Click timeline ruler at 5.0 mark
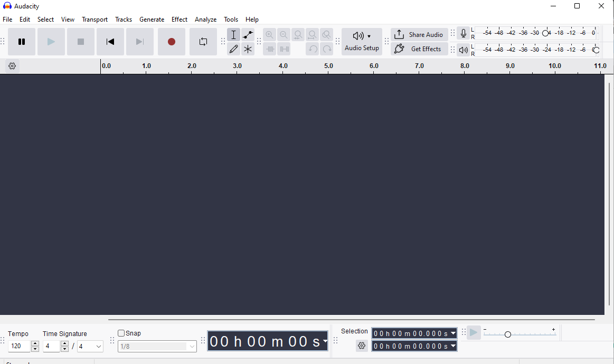This screenshot has width=614, height=364. coord(328,66)
